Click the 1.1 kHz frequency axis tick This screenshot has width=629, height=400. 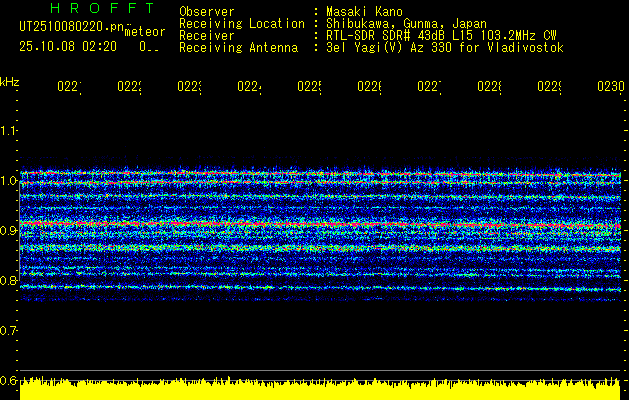tap(9, 131)
